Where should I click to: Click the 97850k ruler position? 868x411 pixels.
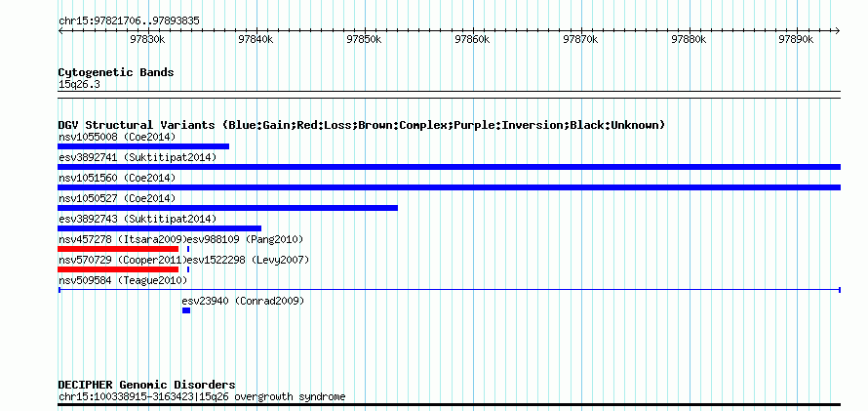coord(364,39)
